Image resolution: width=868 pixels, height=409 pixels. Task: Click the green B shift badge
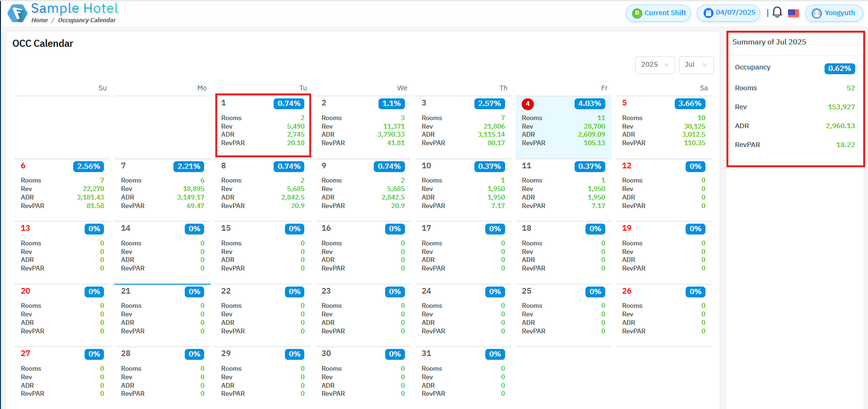point(637,13)
